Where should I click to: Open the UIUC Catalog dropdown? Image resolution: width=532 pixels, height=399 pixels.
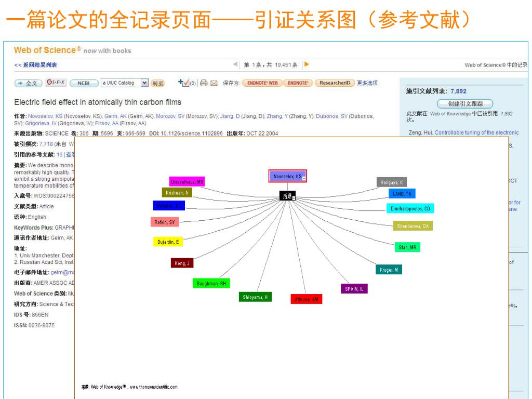(144, 83)
